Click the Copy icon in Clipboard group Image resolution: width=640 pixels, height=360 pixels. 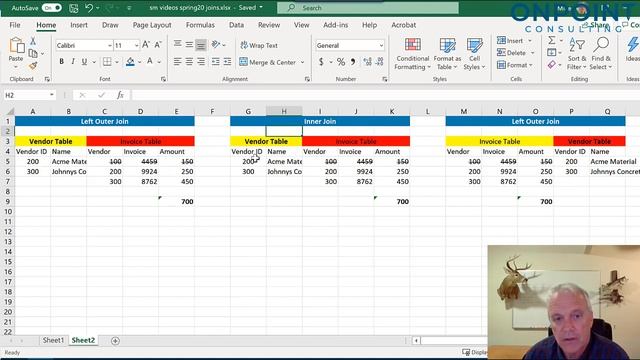[33, 53]
